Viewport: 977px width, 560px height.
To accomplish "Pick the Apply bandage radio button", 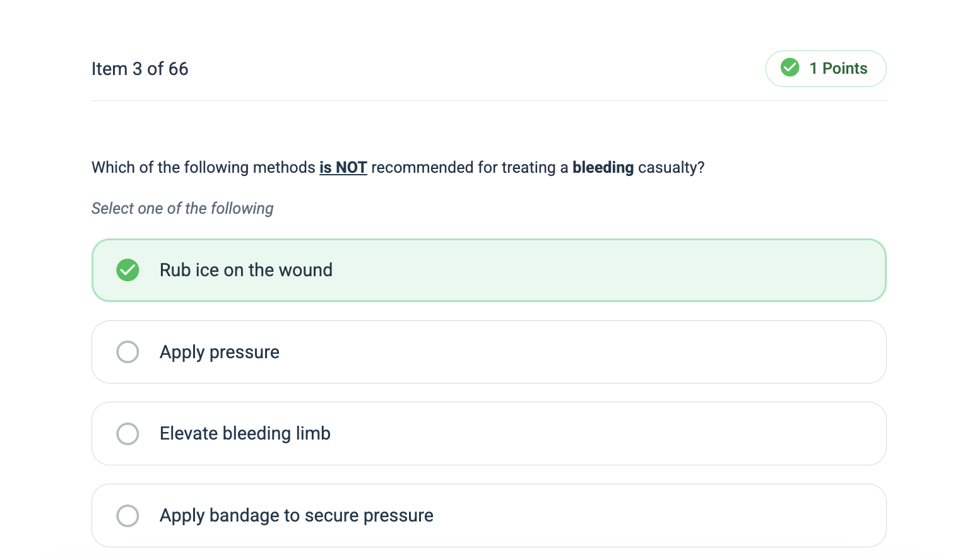I will pyautogui.click(x=127, y=516).
